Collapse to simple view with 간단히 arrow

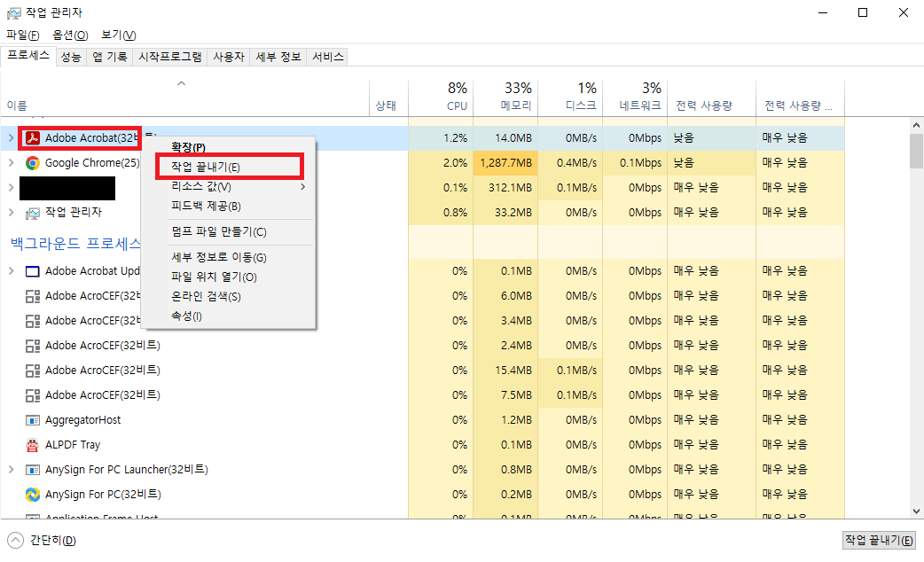coord(16,540)
